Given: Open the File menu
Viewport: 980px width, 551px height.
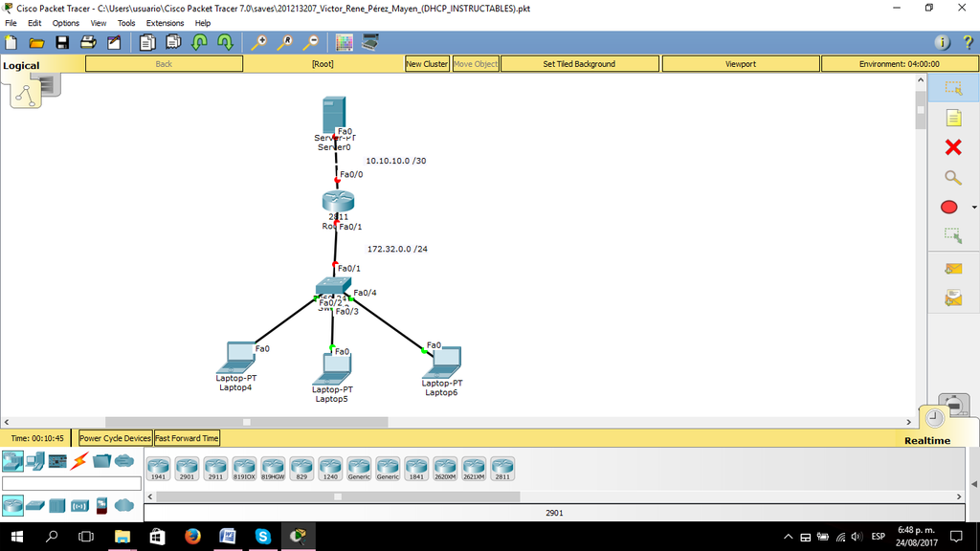Looking at the screenshot, I should [x=11, y=23].
